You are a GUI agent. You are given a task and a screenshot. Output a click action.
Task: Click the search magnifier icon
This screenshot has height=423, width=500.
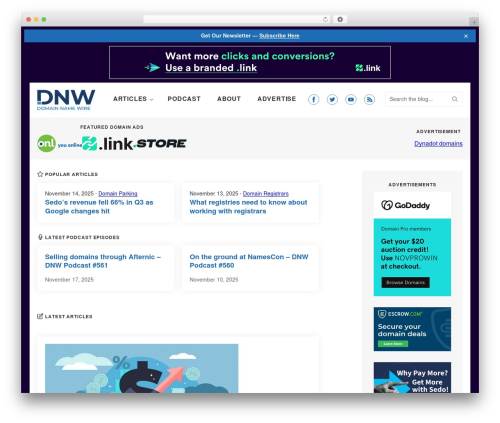point(455,99)
